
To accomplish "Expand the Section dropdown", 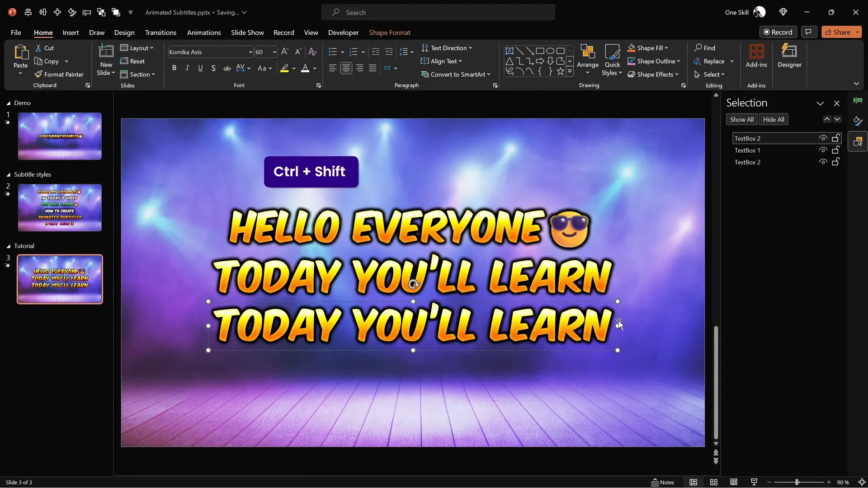I will coord(138,74).
